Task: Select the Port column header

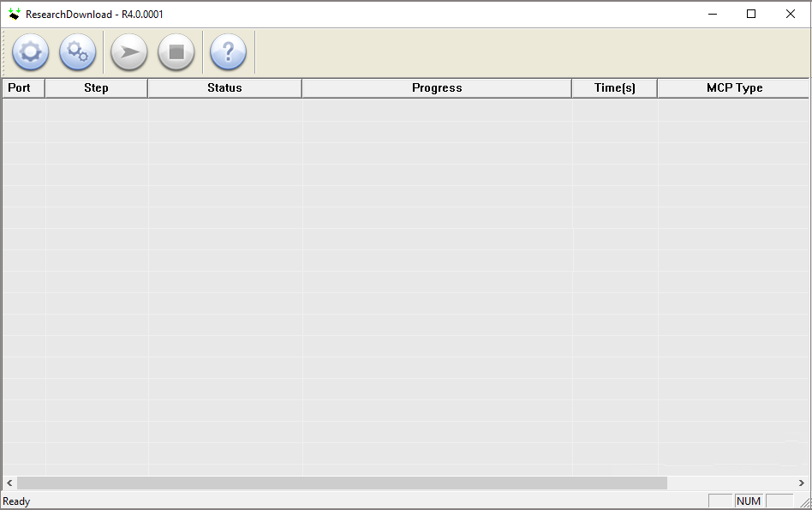Action: 24,88
